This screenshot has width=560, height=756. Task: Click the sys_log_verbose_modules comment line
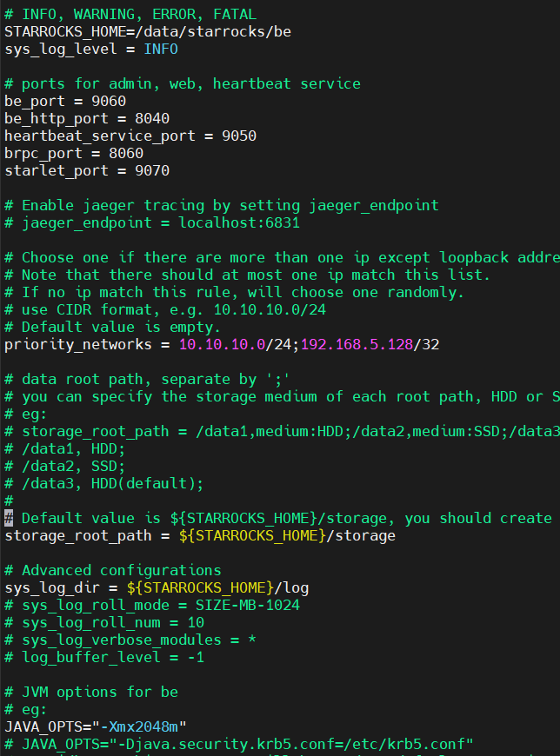coord(130,640)
